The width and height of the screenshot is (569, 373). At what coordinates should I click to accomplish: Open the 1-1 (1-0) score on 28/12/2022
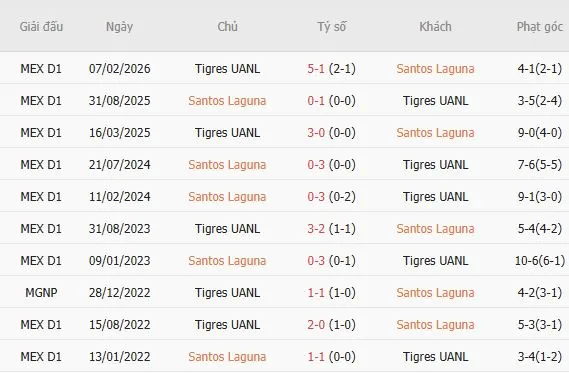tap(331, 292)
